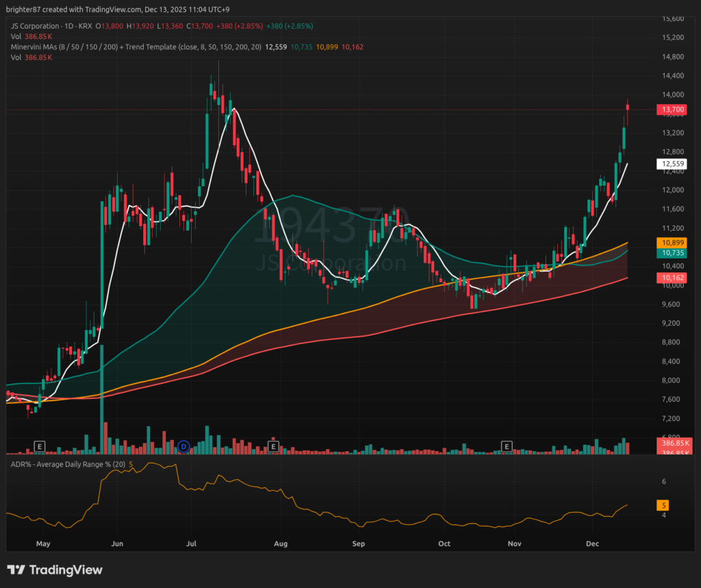Click the TradingView logo at bottom left
This screenshot has width=701, height=588.
55,570
